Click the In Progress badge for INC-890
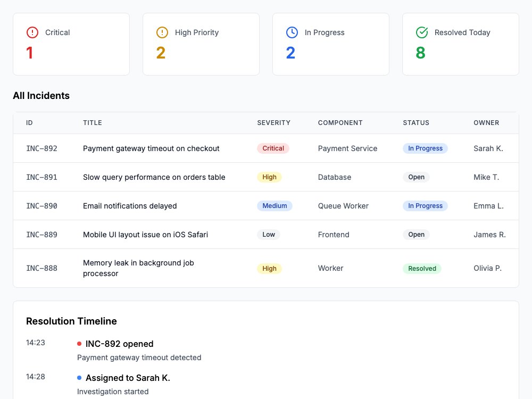This screenshot has width=532, height=399. pyautogui.click(x=425, y=205)
